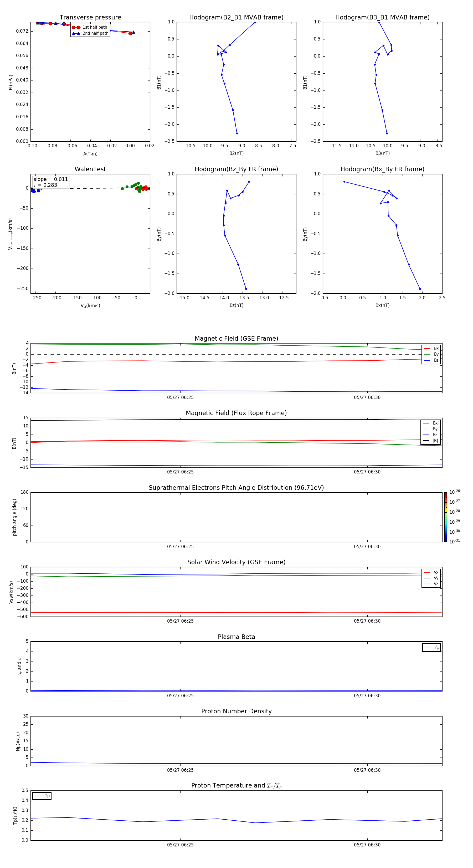The width and height of the screenshot is (473, 868).
Task: Click the Proton Number Density title
Action: coord(236,711)
